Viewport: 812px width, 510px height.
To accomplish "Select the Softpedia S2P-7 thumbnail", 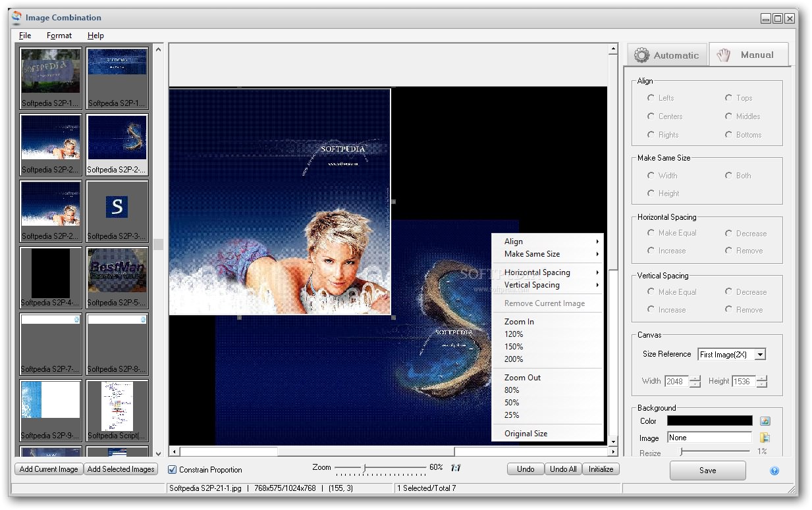I will (x=51, y=344).
